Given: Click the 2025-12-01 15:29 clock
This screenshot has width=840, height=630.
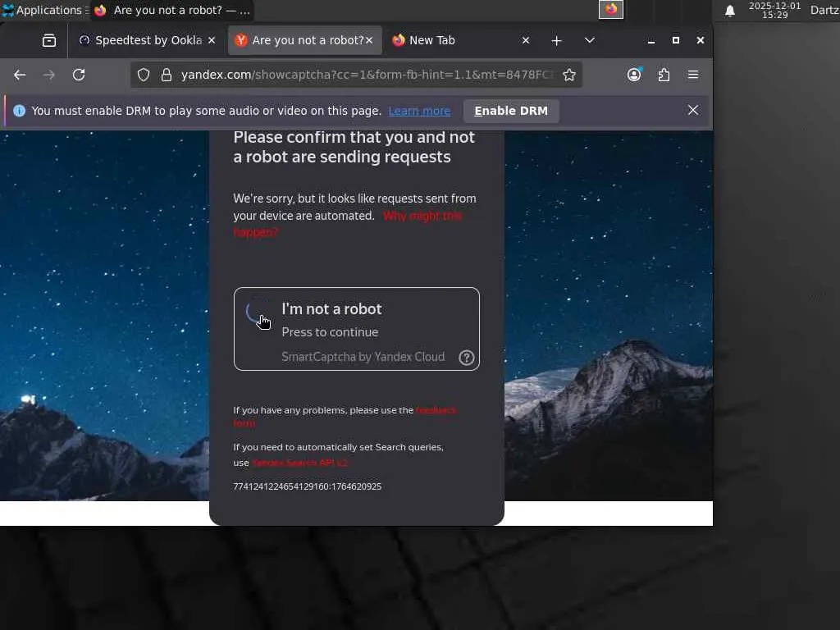Looking at the screenshot, I should pos(774,10).
